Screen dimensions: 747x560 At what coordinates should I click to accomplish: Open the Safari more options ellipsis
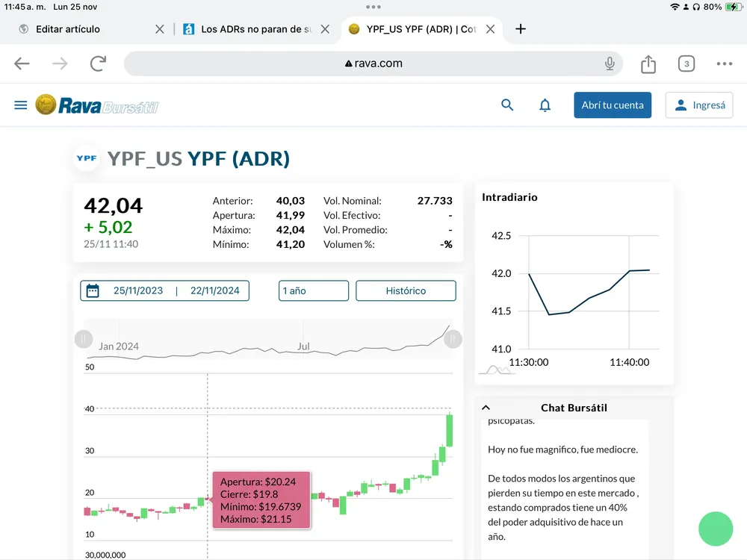725,64
